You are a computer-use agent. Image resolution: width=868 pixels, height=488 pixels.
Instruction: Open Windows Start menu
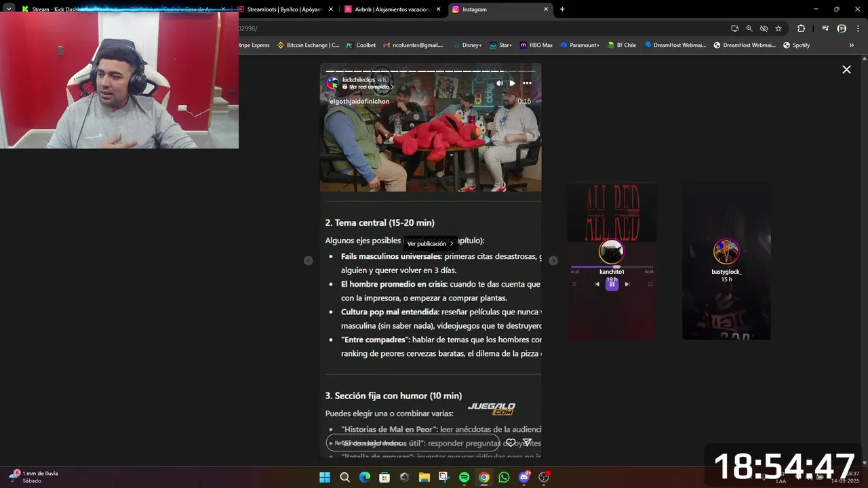(325, 477)
